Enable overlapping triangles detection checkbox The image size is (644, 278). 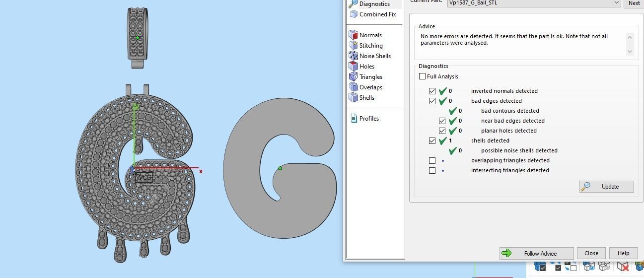[432, 160]
